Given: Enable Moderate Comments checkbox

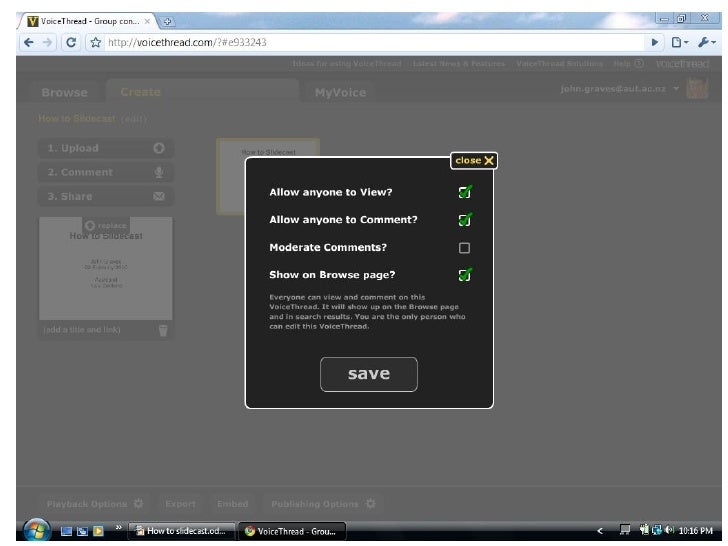Looking at the screenshot, I should [464, 248].
